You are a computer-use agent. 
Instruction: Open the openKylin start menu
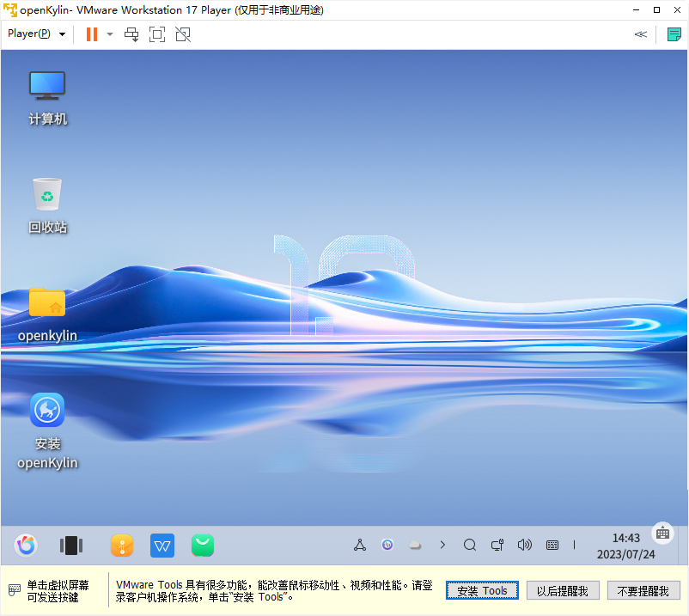click(x=26, y=546)
